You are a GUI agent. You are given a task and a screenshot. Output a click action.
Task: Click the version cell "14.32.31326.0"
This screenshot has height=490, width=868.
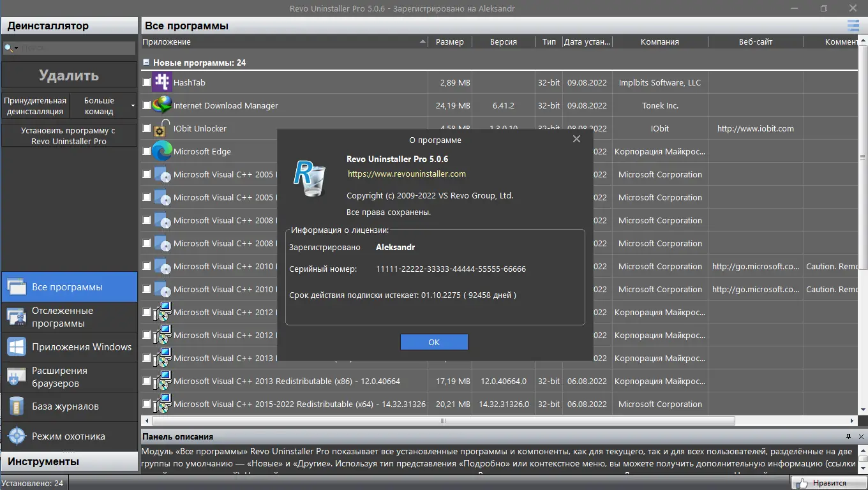point(504,404)
